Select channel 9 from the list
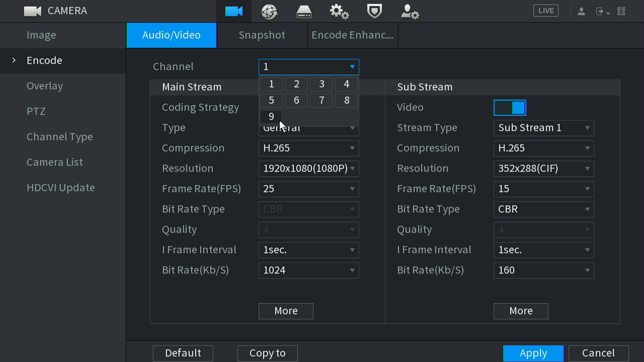 pyautogui.click(x=271, y=116)
